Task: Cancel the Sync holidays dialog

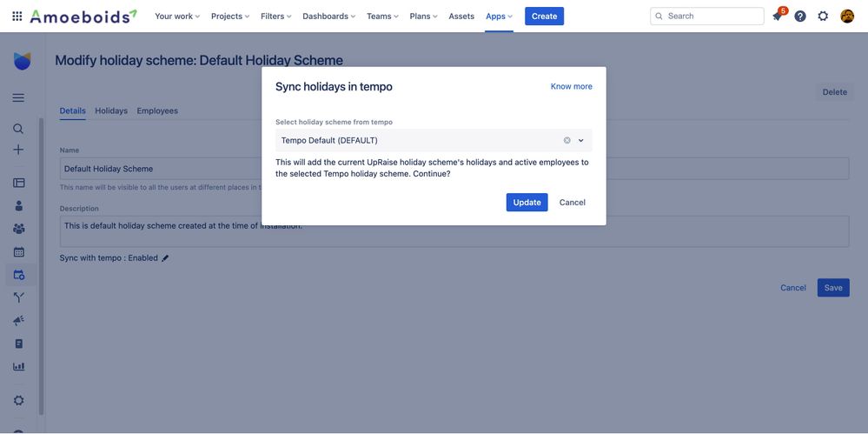Action: (573, 203)
